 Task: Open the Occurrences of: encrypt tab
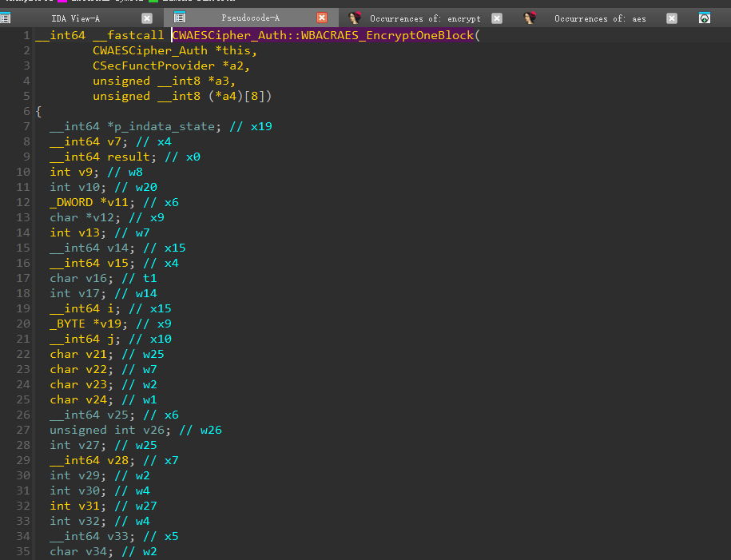425,18
